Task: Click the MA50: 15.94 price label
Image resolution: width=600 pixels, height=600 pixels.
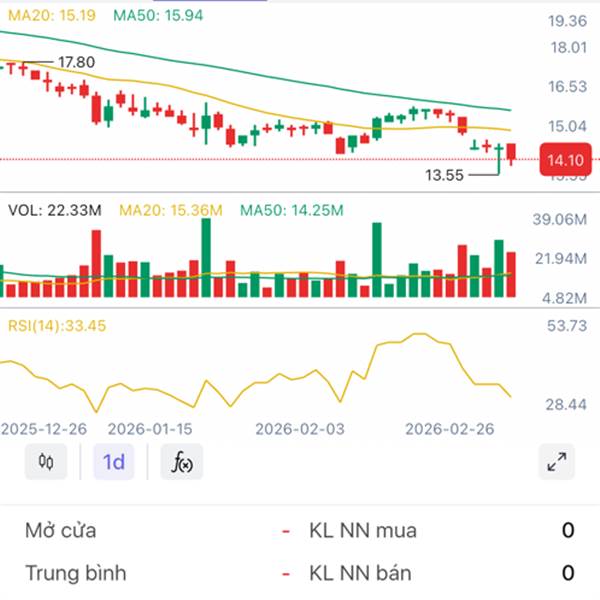Action: 158,15
